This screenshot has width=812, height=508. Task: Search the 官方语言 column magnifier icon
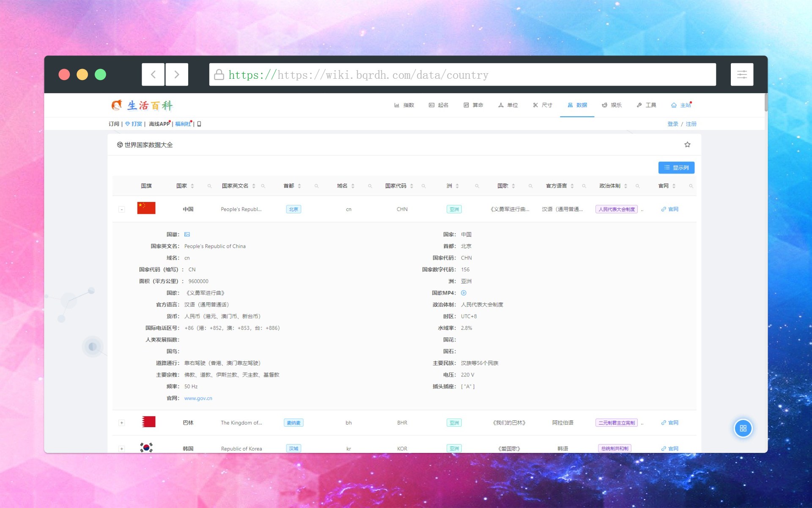click(x=584, y=186)
